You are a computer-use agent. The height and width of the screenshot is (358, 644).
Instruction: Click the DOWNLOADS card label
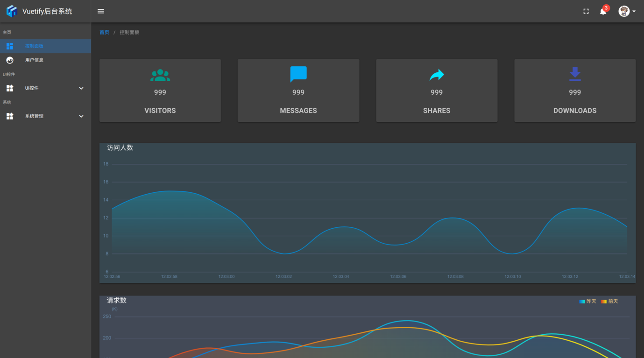[x=575, y=111]
